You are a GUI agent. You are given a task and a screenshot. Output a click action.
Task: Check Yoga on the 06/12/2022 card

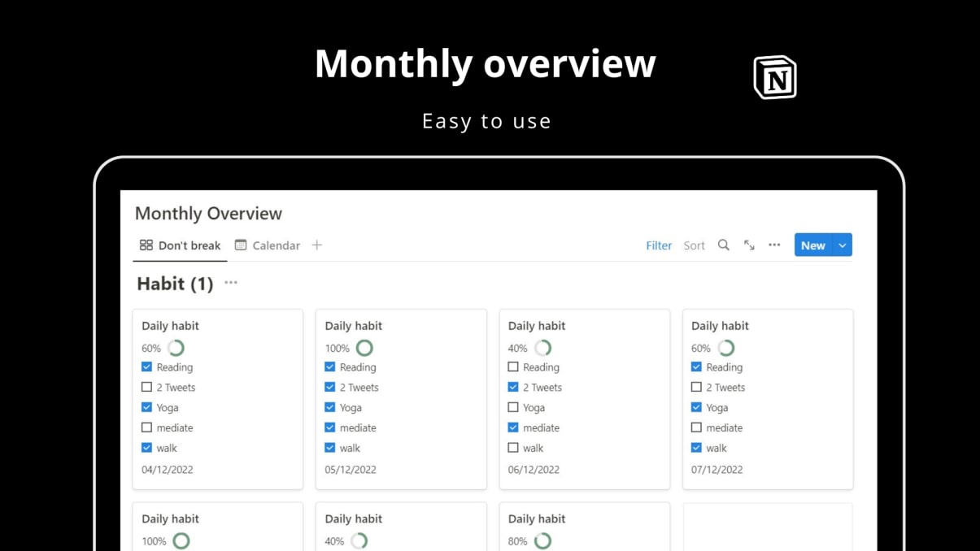[x=513, y=407]
